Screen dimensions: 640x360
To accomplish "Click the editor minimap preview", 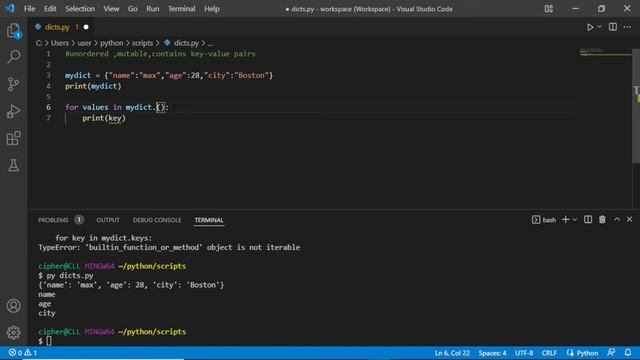I will [x=605, y=52].
